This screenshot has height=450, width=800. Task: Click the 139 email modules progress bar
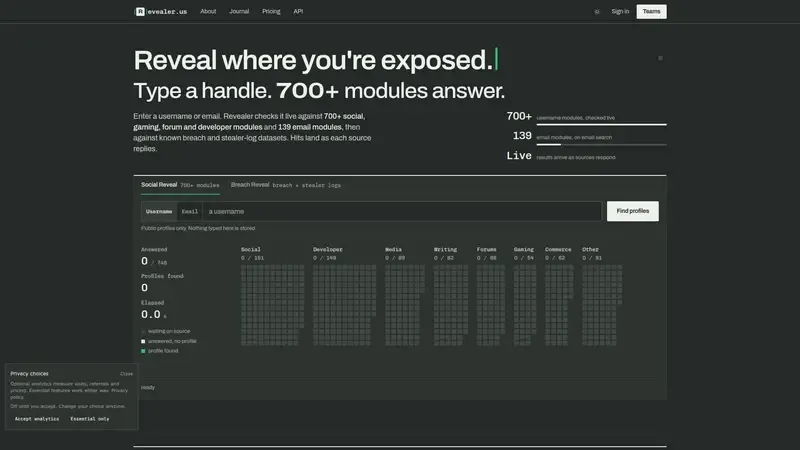(x=601, y=144)
